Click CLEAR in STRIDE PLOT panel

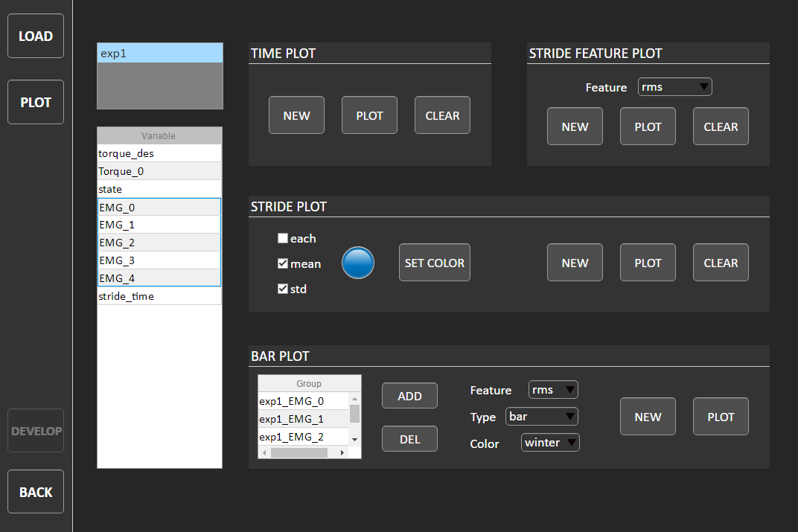[x=721, y=263]
